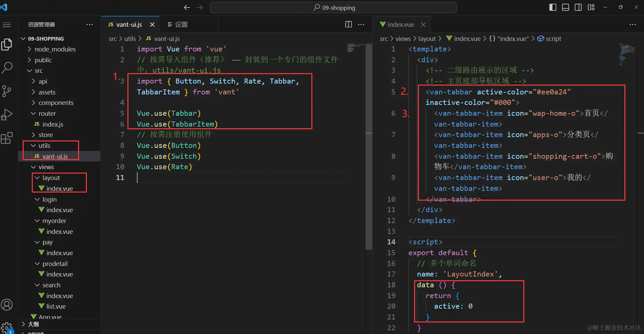Click 'layout' in right editor breadcrumb
Screen dimensions: 644x334
pos(427,39)
